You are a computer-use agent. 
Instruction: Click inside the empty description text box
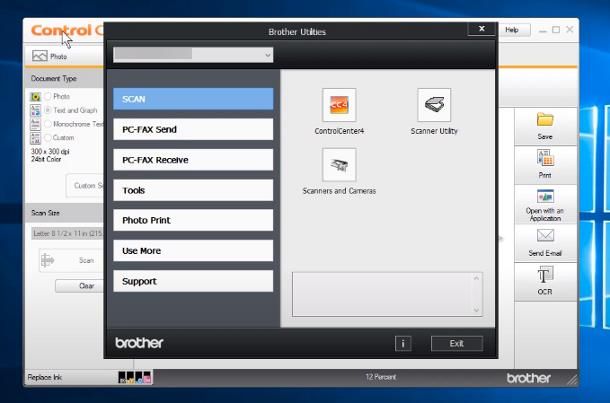pyautogui.click(x=387, y=294)
